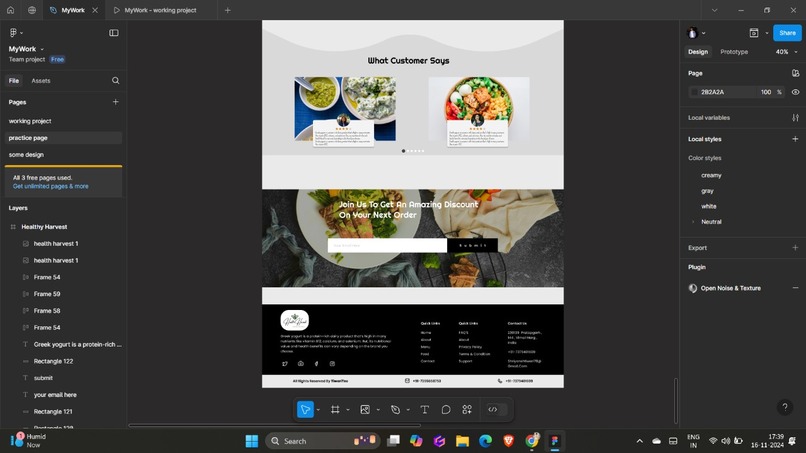Screen dimensions: 806x453
Task: Select the Text tool
Action: (425, 409)
